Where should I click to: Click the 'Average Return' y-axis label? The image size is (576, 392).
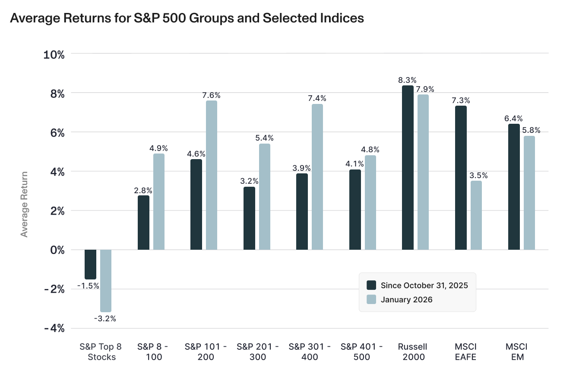pos(24,204)
